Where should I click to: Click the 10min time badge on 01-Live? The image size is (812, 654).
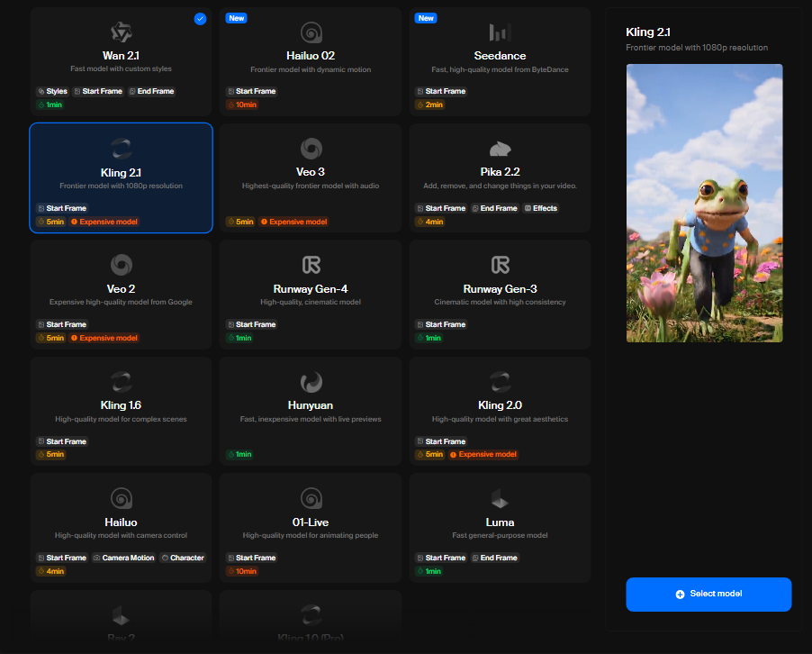242,571
